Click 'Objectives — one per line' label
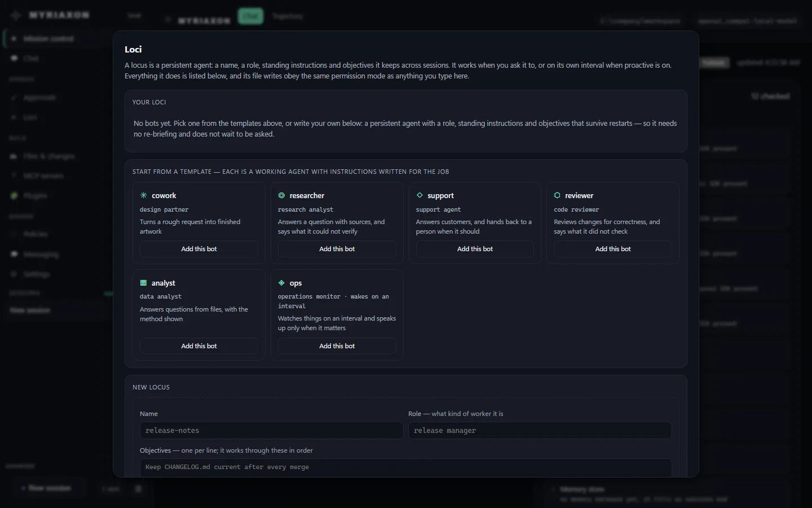Image resolution: width=812 pixels, height=508 pixels. 226,450
